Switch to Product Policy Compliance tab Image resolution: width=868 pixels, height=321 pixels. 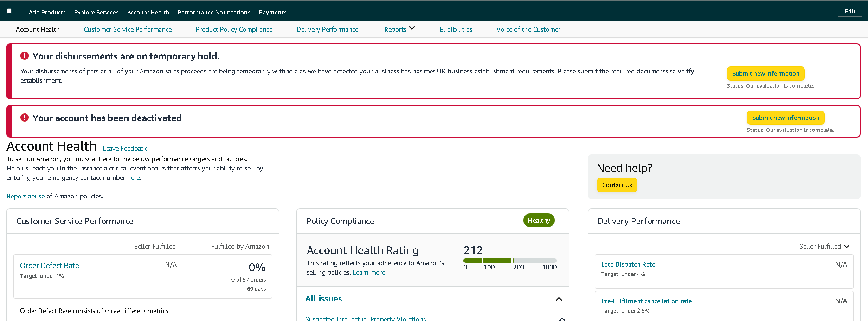coord(234,29)
